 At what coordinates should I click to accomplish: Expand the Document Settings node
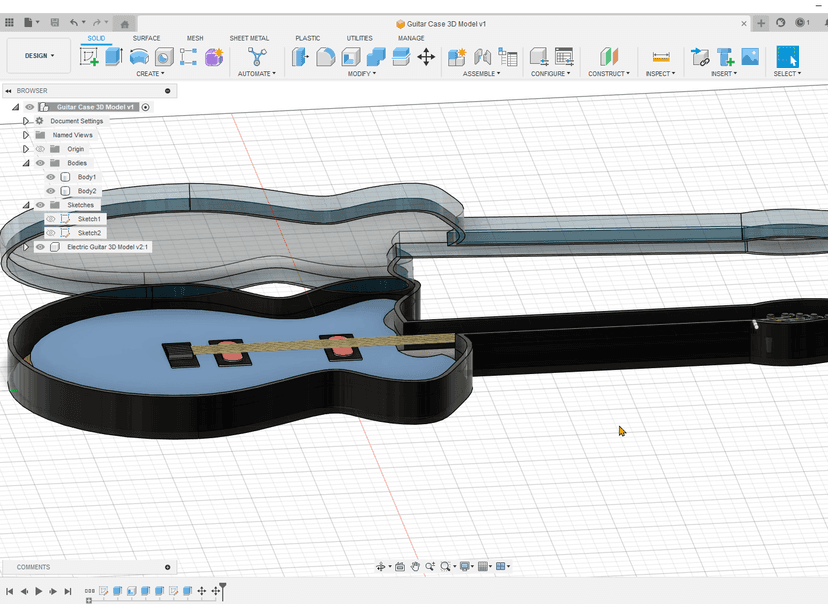tap(27, 121)
